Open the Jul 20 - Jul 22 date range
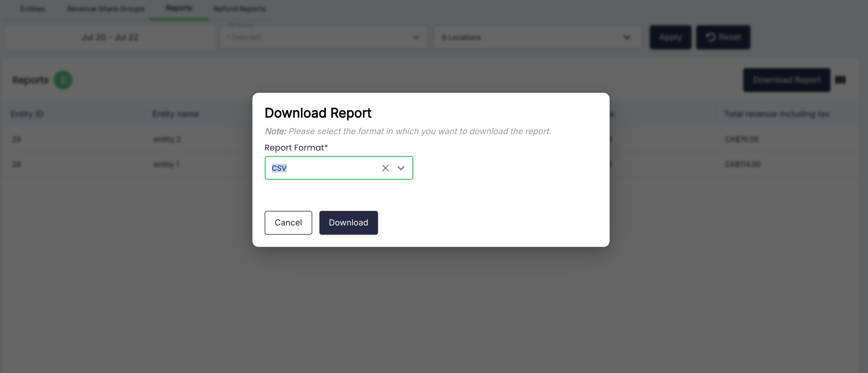Viewport: 868px width, 373px height. point(110,37)
